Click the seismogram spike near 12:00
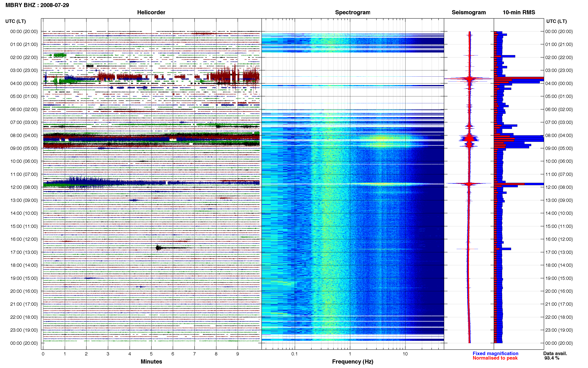Screen dimensions: 588x368 [x=469, y=183]
